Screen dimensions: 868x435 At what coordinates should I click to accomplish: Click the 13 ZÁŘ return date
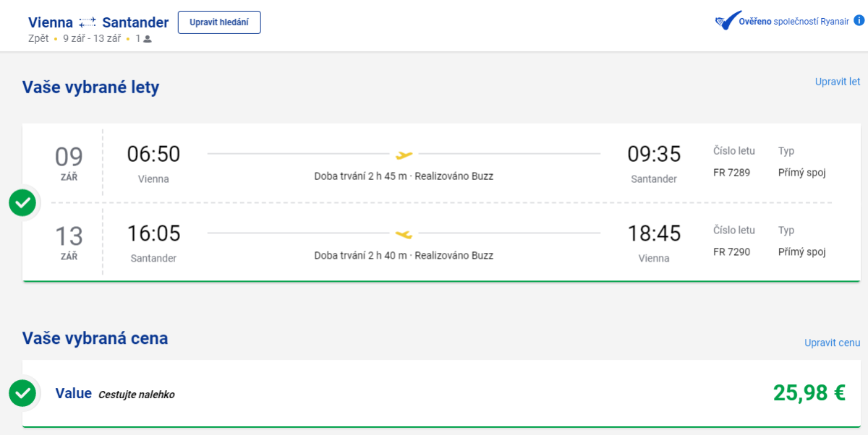pyautogui.click(x=69, y=242)
